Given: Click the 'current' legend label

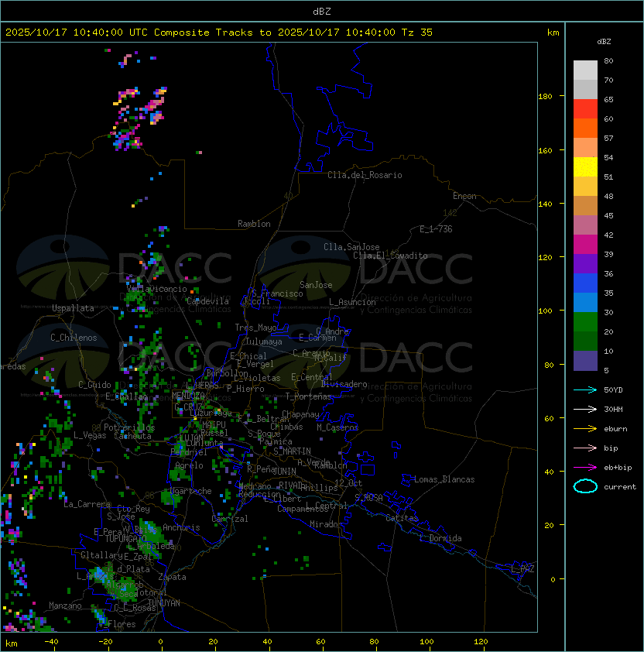Looking at the screenshot, I should [620, 487].
